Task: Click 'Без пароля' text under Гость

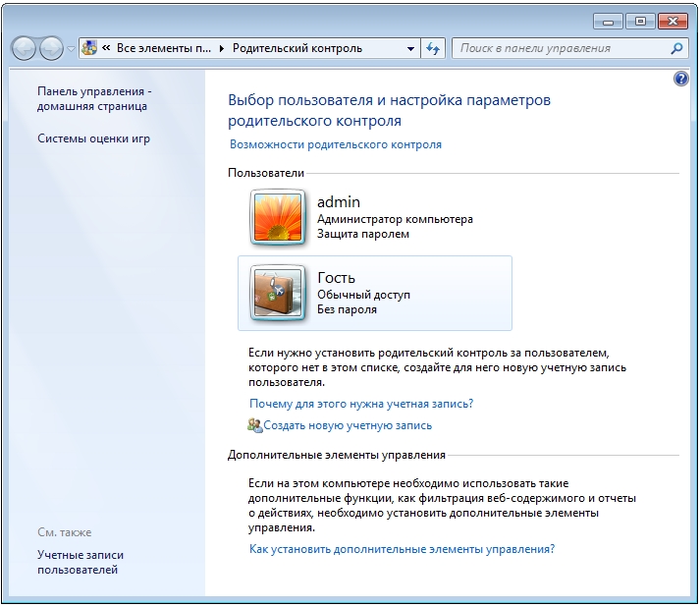Action: [347, 309]
